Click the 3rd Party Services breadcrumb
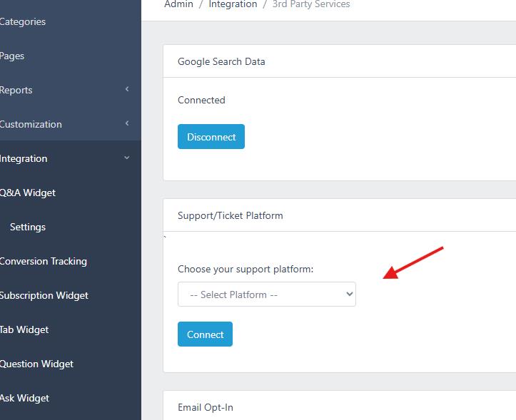The height and width of the screenshot is (420, 516). click(x=311, y=4)
